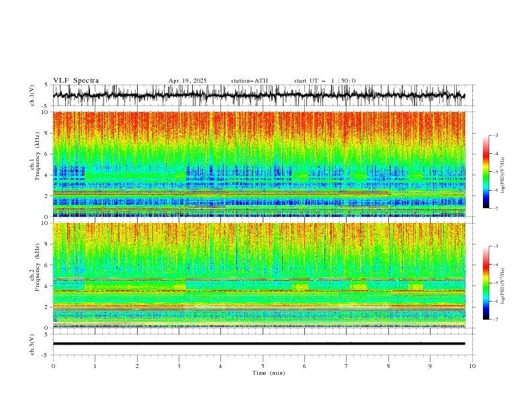This screenshot has height=411, width=532.
Task: Click the 'ch.2 Frequency (kHz)' axis label
Action: (35, 266)
